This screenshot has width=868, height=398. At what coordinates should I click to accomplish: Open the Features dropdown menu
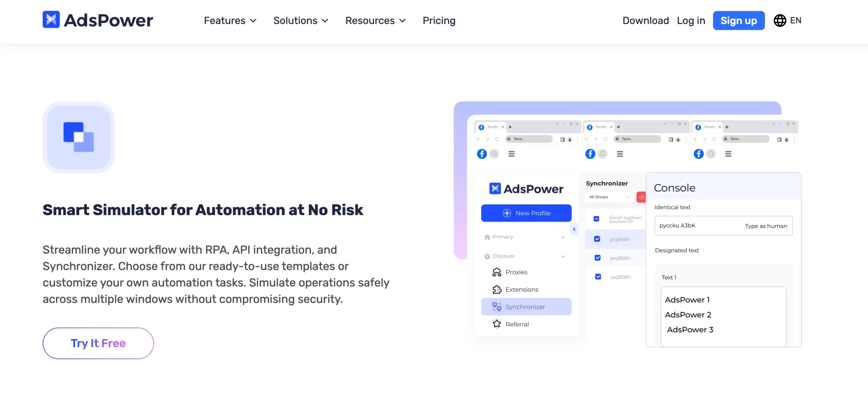230,21
